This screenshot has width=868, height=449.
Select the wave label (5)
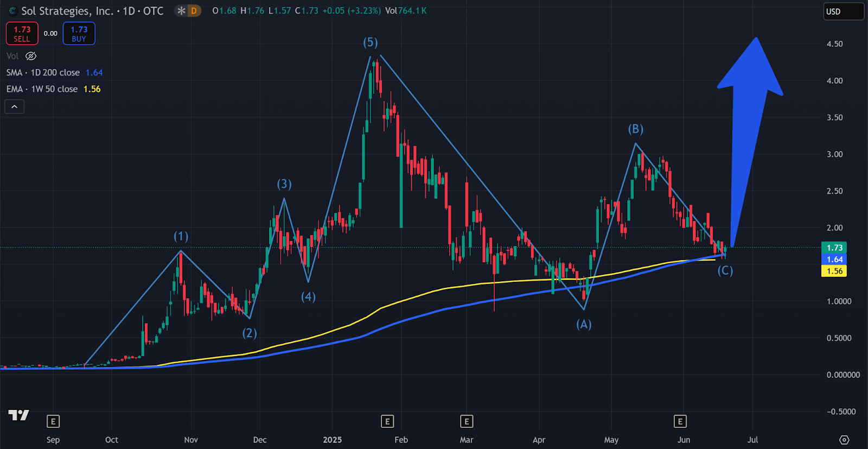point(371,43)
